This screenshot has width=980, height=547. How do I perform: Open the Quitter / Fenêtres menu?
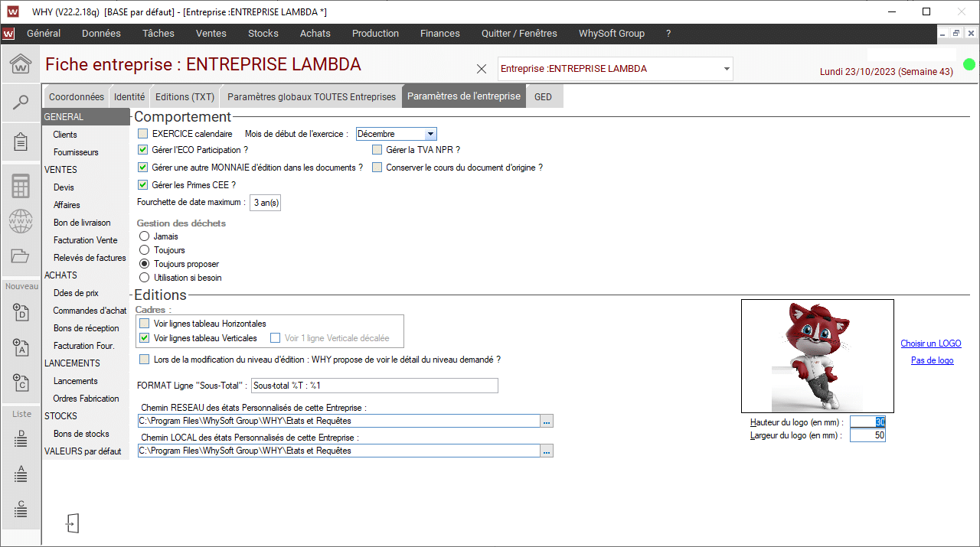[519, 34]
